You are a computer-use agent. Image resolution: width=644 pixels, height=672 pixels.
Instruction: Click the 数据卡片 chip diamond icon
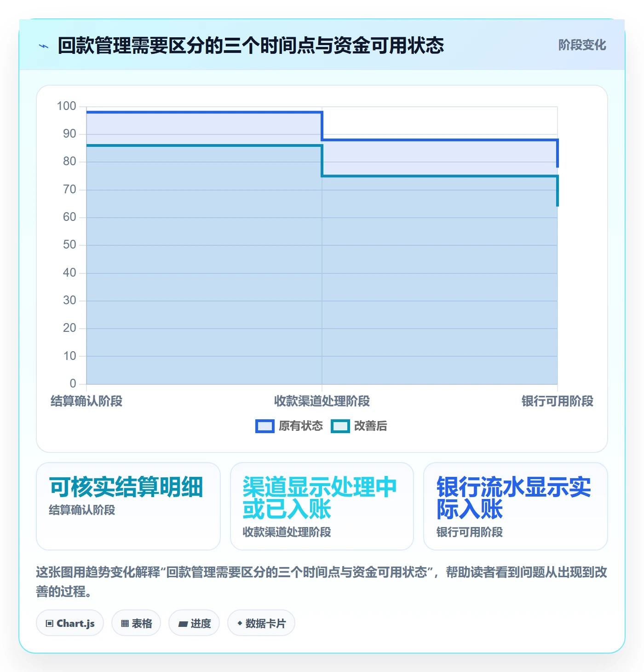[x=240, y=623]
